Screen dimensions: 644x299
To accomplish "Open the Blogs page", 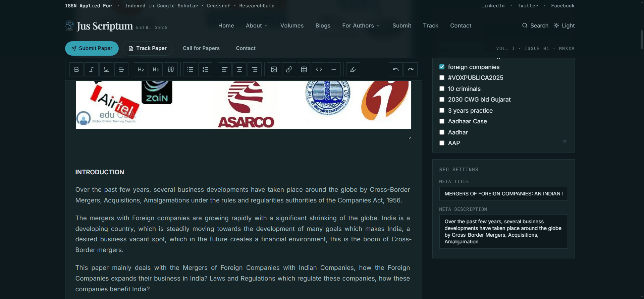I will tap(323, 25).
